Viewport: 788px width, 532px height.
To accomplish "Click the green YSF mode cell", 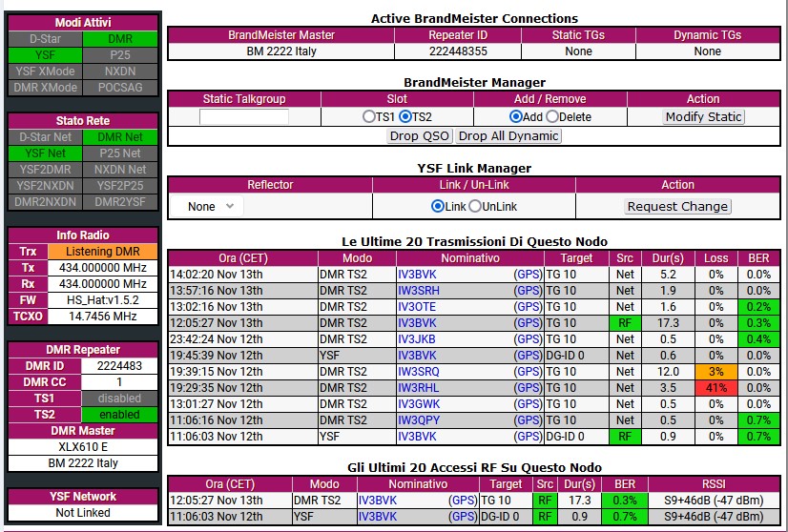I will (45, 54).
